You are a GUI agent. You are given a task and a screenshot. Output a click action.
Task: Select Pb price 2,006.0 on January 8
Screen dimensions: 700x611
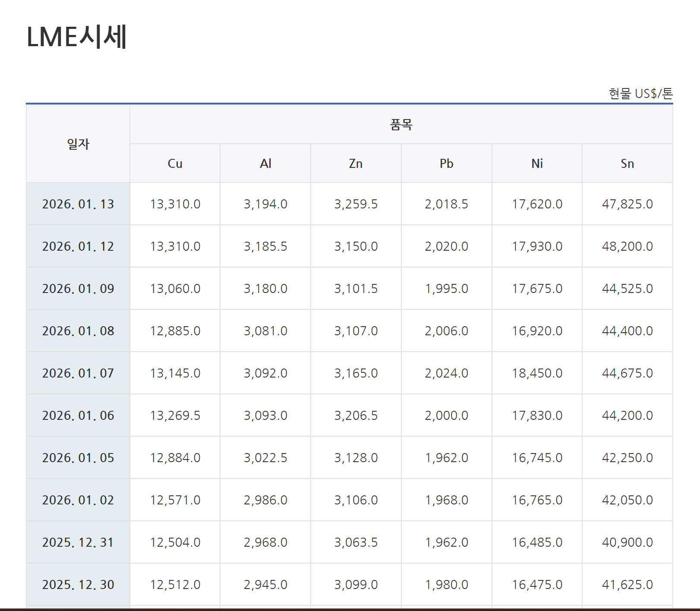click(x=446, y=331)
